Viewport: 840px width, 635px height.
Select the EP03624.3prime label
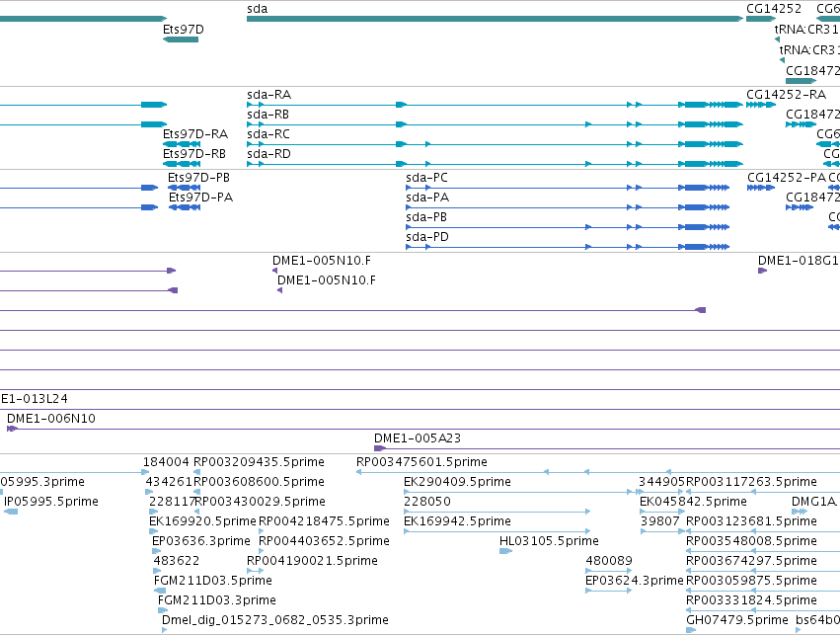point(635,581)
